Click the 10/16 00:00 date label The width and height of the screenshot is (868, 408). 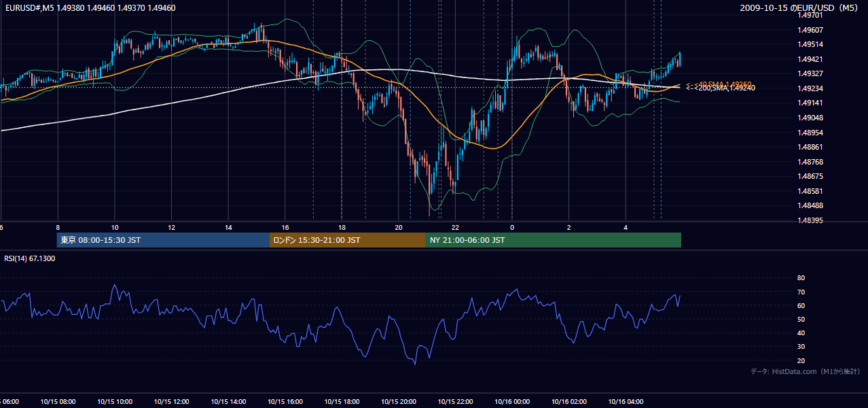[511, 402]
